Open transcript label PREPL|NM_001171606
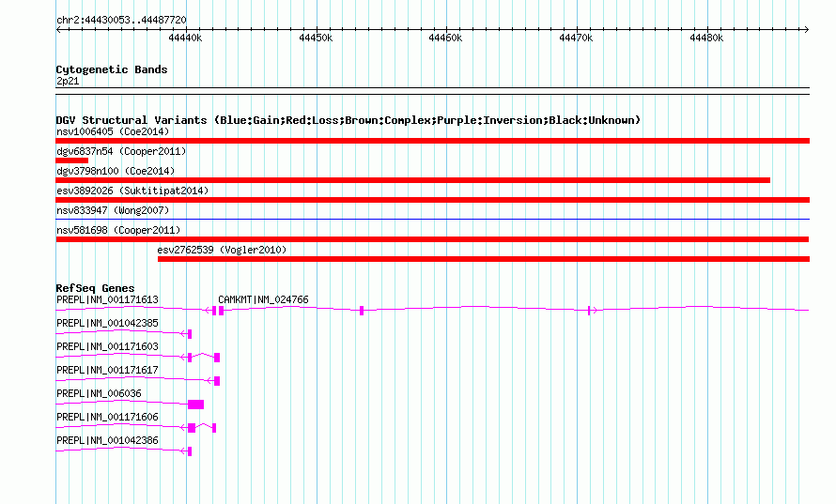Screen dimensions: 836x504 click(x=108, y=417)
